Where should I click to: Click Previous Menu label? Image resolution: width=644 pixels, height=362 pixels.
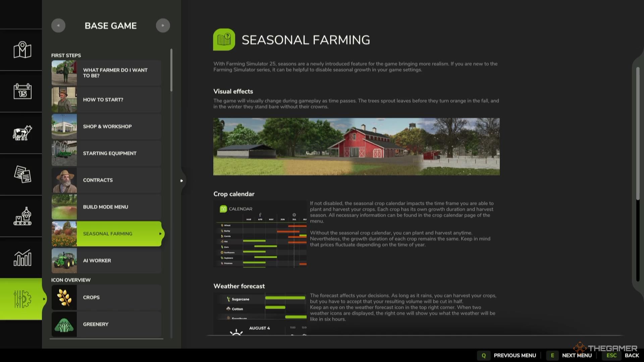(x=515, y=355)
